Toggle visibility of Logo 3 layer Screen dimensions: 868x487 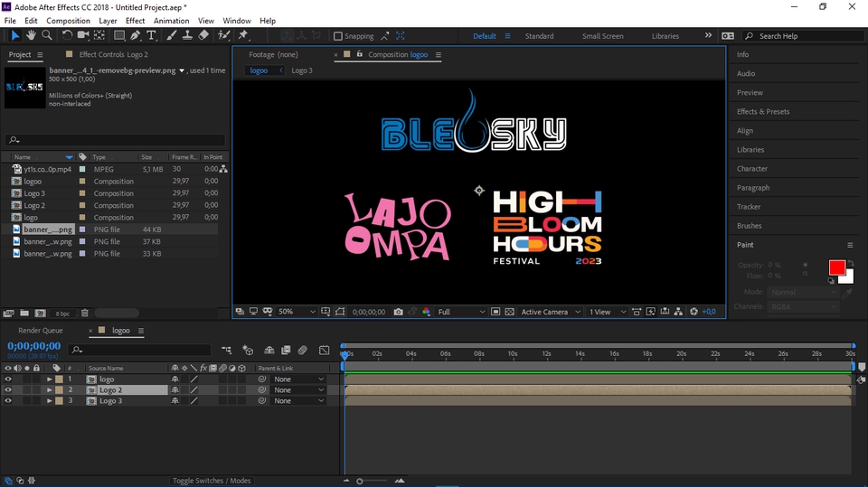8,401
